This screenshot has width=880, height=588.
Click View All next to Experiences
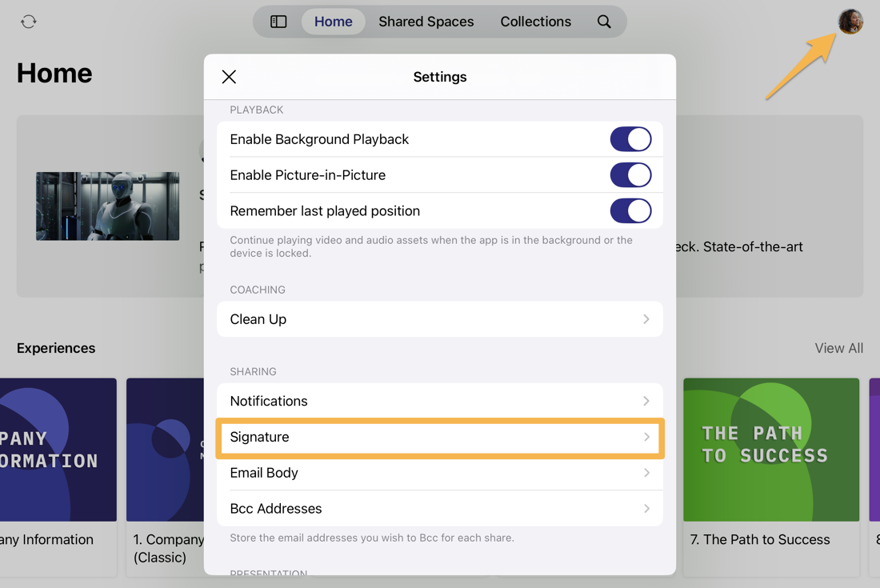838,348
